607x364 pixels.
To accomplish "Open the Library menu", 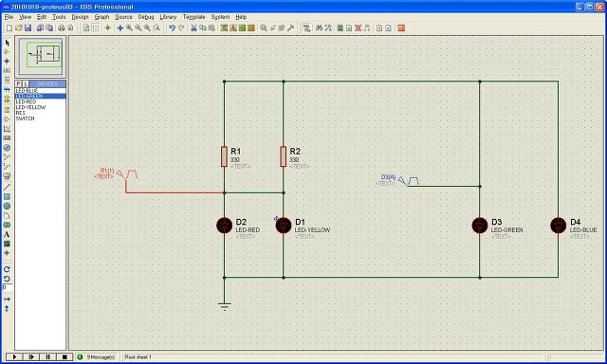I will point(168,17).
